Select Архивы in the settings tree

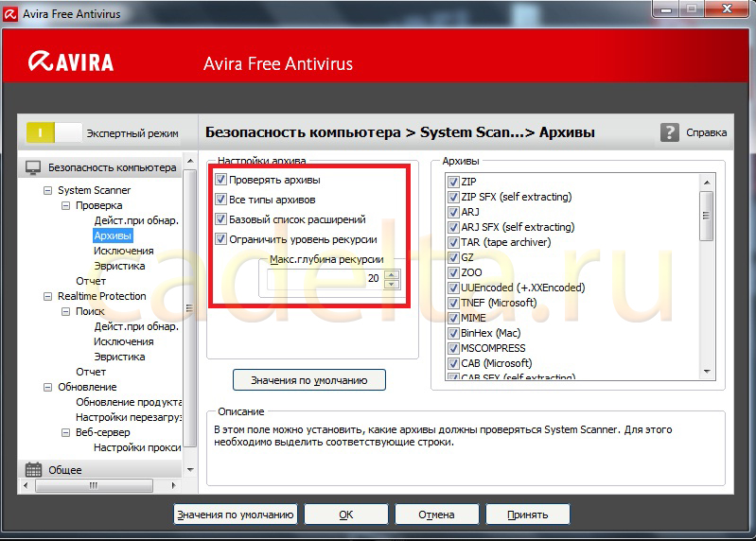pyautogui.click(x=113, y=236)
